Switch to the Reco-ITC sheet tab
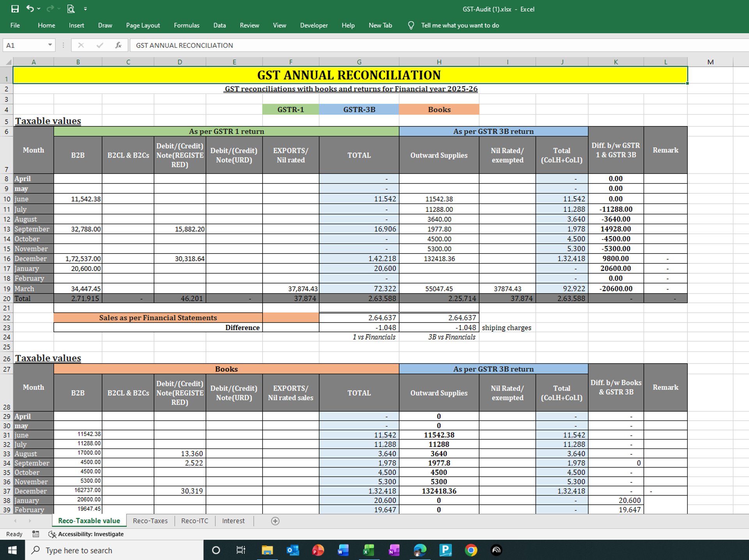The height and width of the screenshot is (560, 749). pyautogui.click(x=195, y=521)
